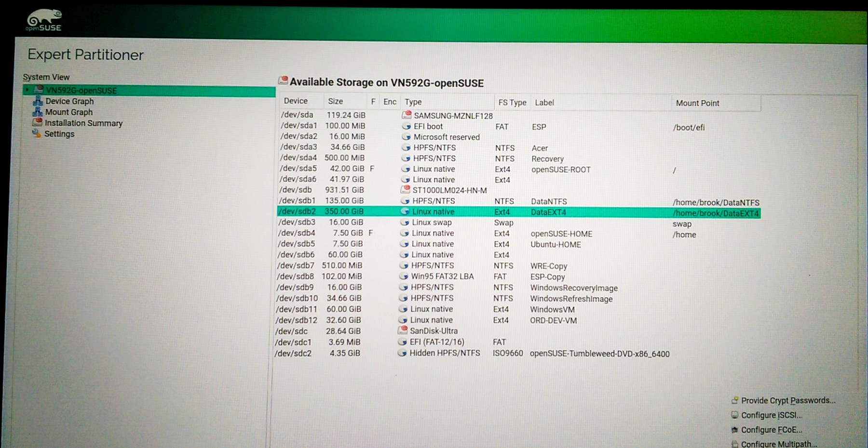Click the VN592G-openSUSE disk icon in tree

point(38,90)
